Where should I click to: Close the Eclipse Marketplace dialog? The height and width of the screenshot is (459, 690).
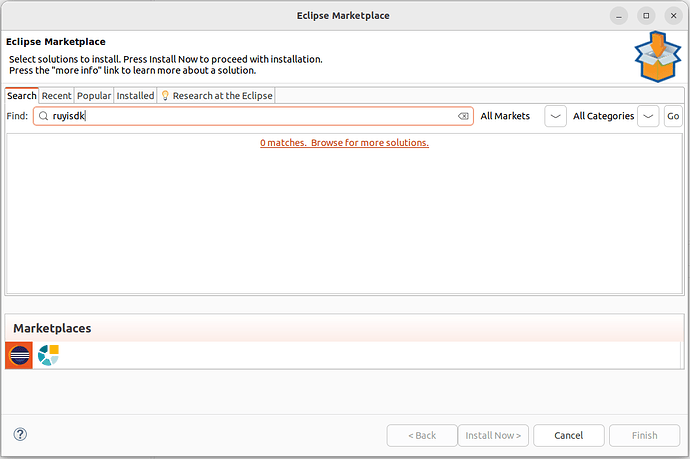[673, 16]
